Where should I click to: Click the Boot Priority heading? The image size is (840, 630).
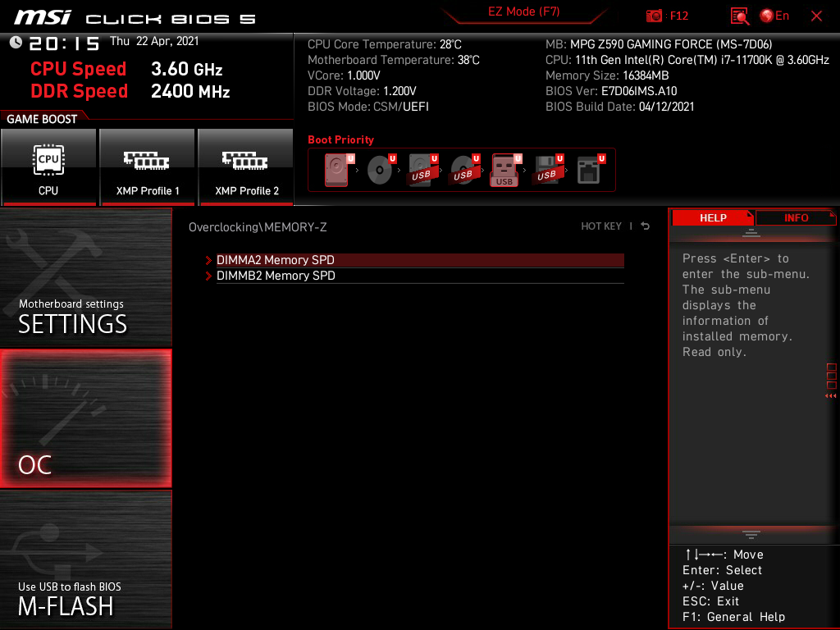click(x=340, y=139)
